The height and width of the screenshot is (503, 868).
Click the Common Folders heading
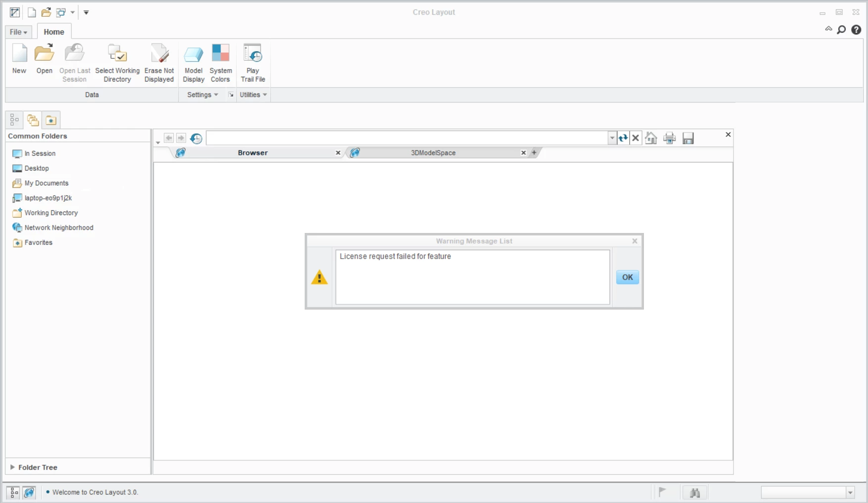point(38,136)
